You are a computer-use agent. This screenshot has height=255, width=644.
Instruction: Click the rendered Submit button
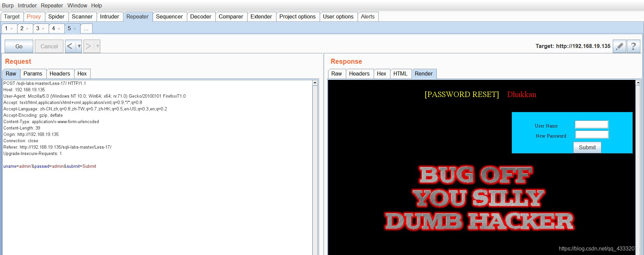pyautogui.click(x=587, y=147)
